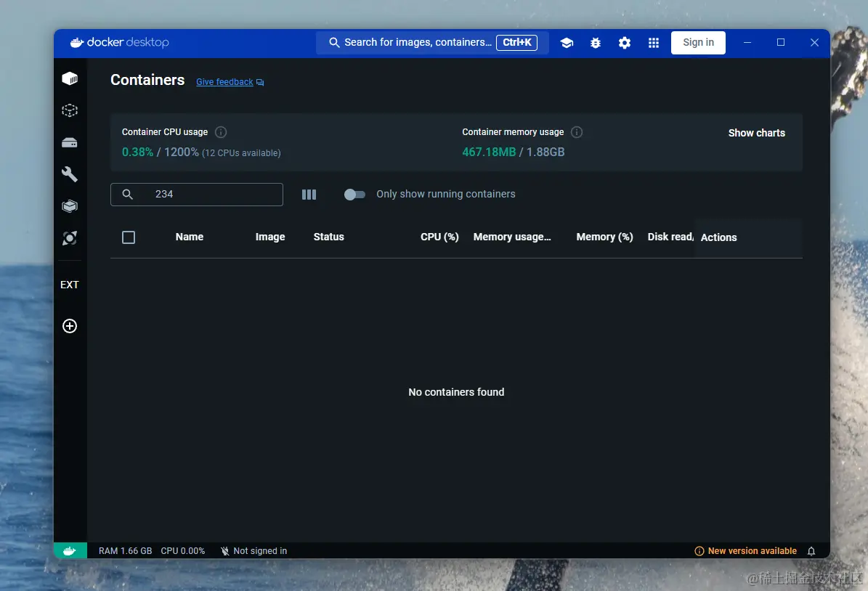Click the EXT extensions label in sidebar
Screen dimensions: 868x591
click(70, 285)
